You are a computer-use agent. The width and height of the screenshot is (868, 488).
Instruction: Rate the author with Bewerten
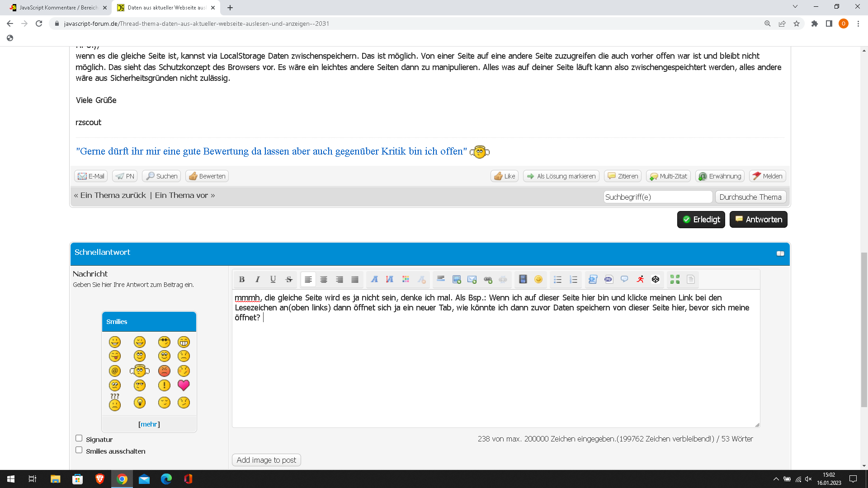point(207,176)
